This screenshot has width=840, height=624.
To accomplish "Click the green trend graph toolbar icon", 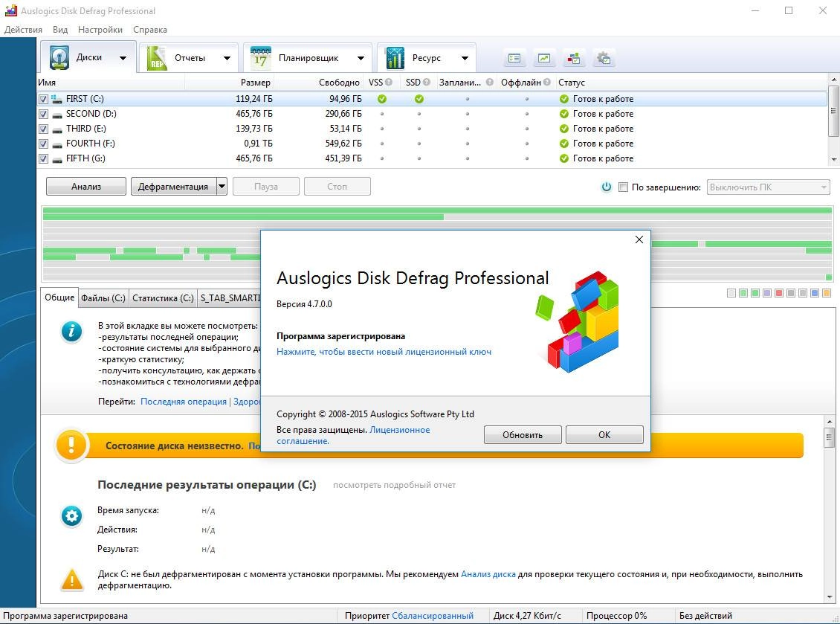I will coord(544,58).
